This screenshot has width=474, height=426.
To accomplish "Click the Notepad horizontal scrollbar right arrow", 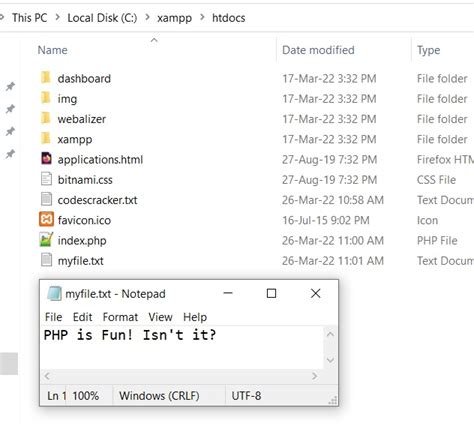I will point(314,376).
